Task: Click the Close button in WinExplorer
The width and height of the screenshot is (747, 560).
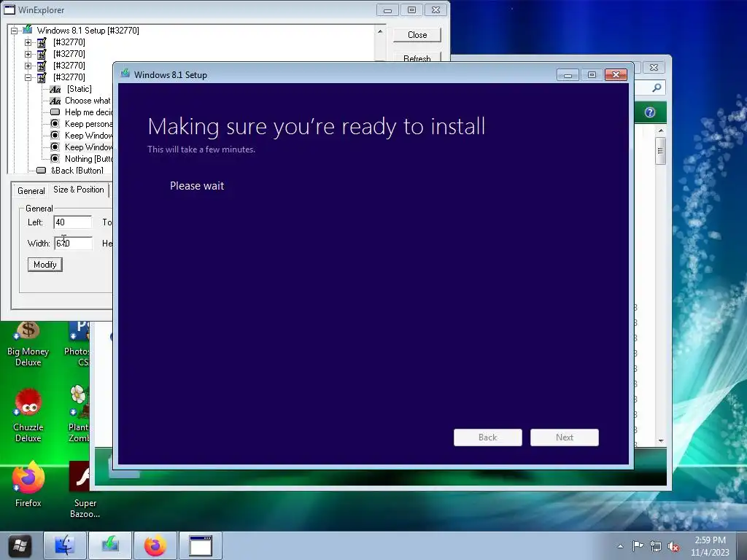Action: [417, 35]
